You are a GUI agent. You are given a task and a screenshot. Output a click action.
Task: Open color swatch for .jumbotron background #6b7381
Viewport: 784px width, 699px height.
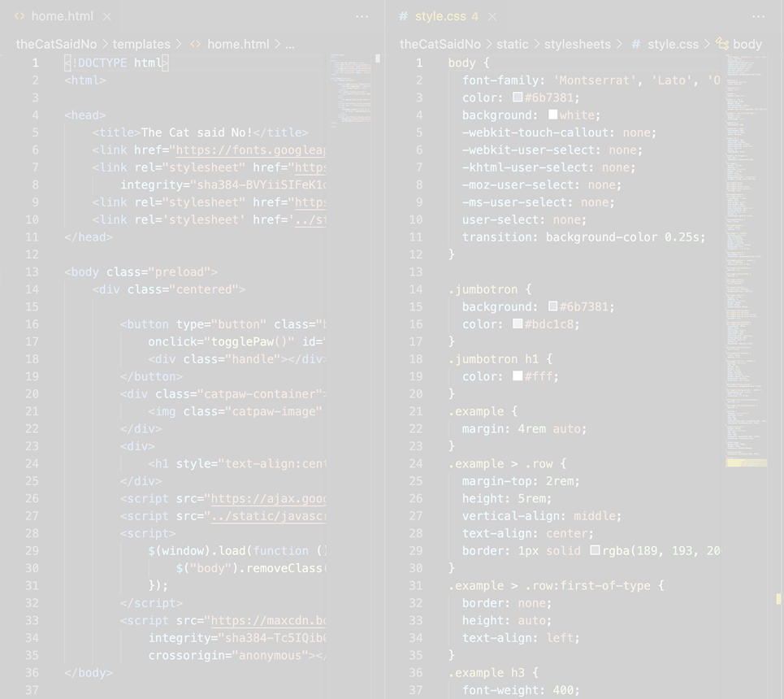(552, 306)
